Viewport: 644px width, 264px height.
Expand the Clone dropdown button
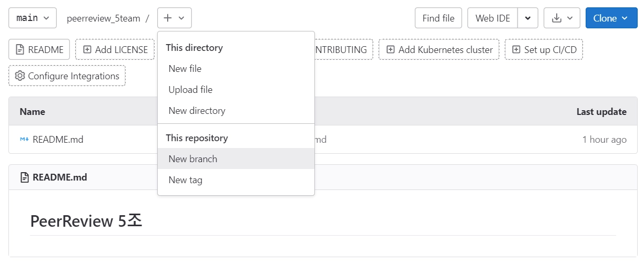click(611, 18)
